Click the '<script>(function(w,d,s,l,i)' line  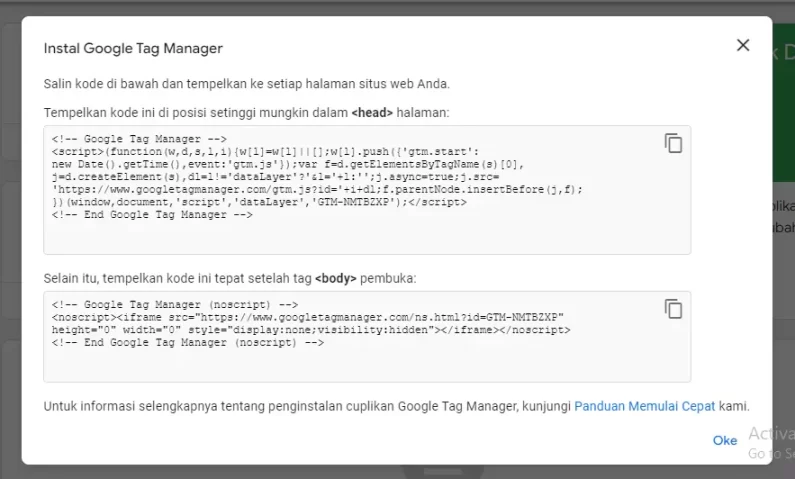265,152
